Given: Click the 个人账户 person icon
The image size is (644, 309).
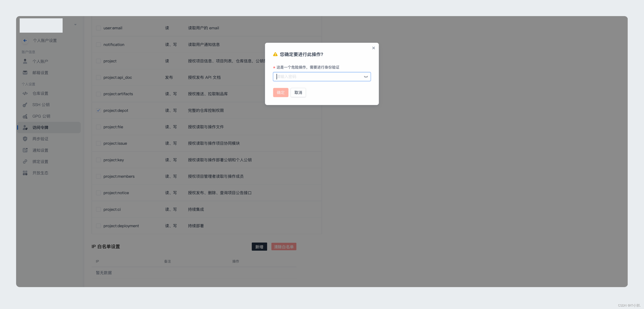Looking at the screenshot, I should [25, 61].
